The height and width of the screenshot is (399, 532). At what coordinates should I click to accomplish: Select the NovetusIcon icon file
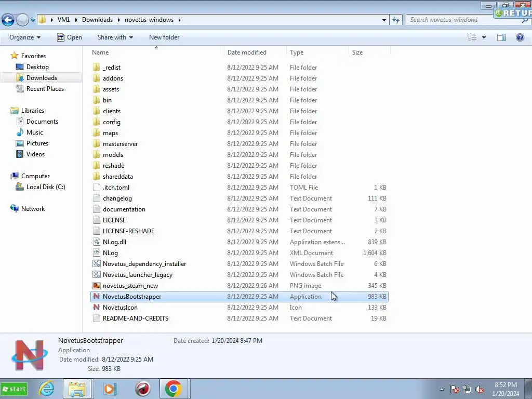(96, 307)
